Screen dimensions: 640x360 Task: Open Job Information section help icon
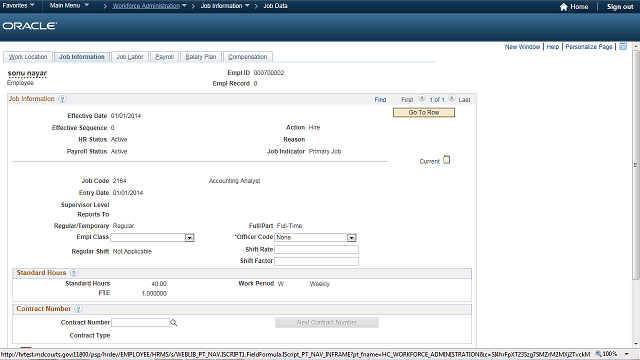point(62,99)
